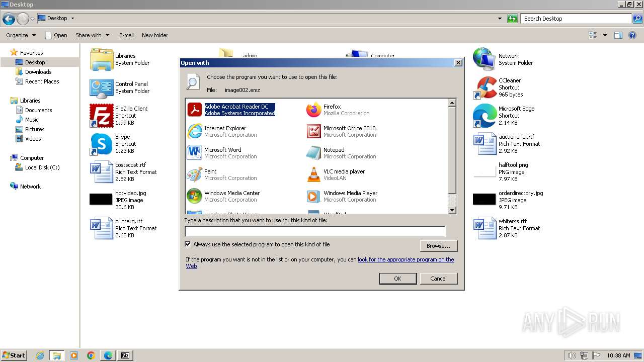
Task: Click the Search Desktop field
Action: 576,19
